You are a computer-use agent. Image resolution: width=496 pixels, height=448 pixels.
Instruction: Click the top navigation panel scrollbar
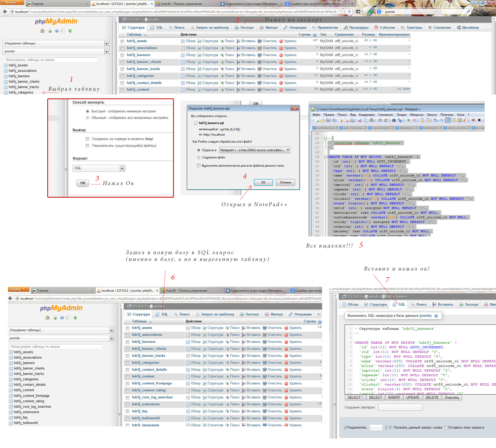(x=115, y=57)
